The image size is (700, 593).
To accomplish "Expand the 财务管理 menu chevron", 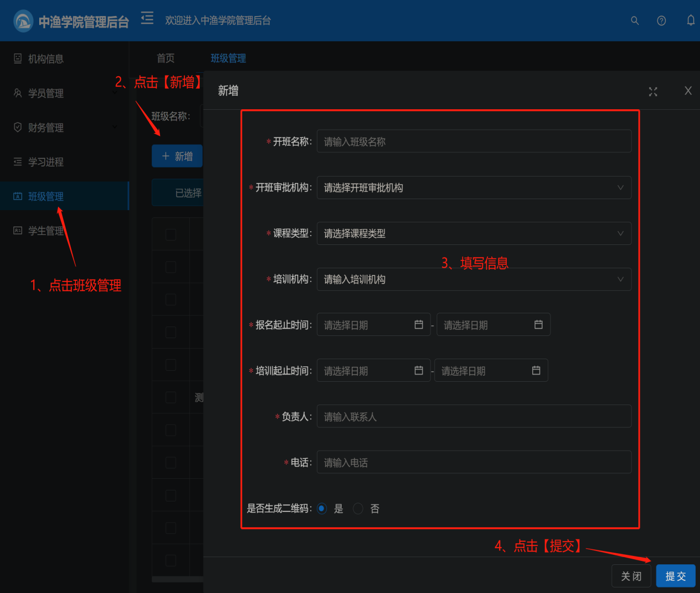I will (115, 127).
